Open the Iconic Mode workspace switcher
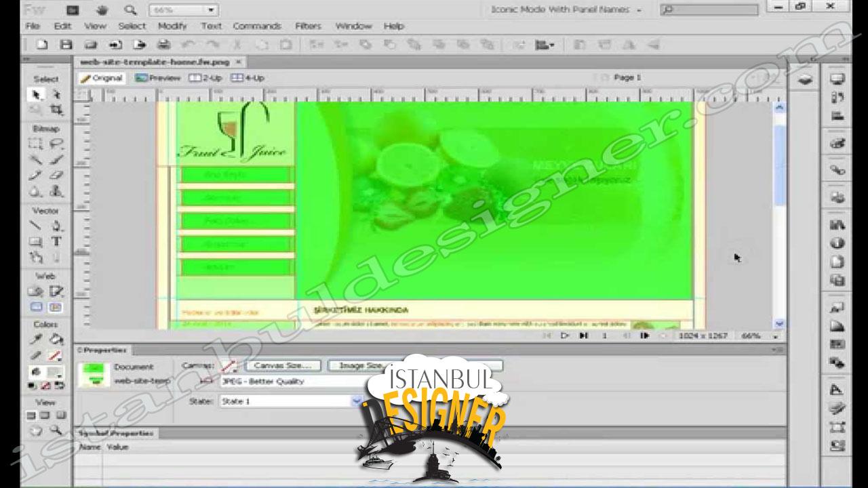 (x=566, y=9)
